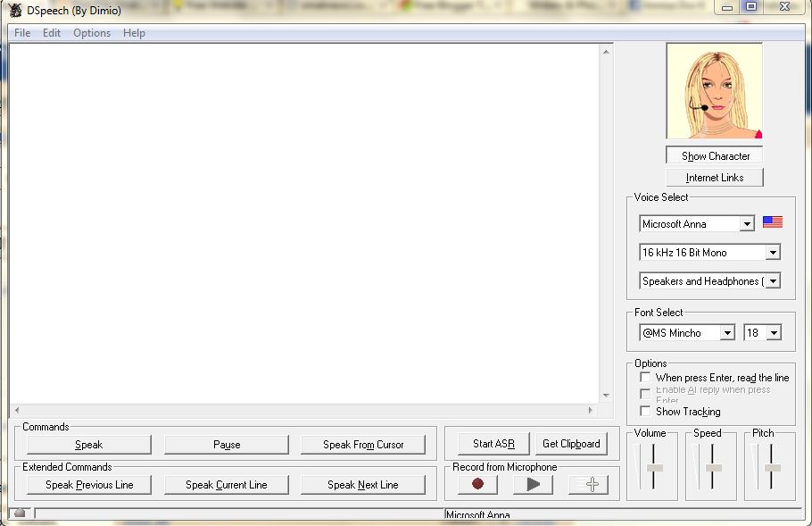
Task: Check the Show Tracking option
Action: tap(645, 412)
